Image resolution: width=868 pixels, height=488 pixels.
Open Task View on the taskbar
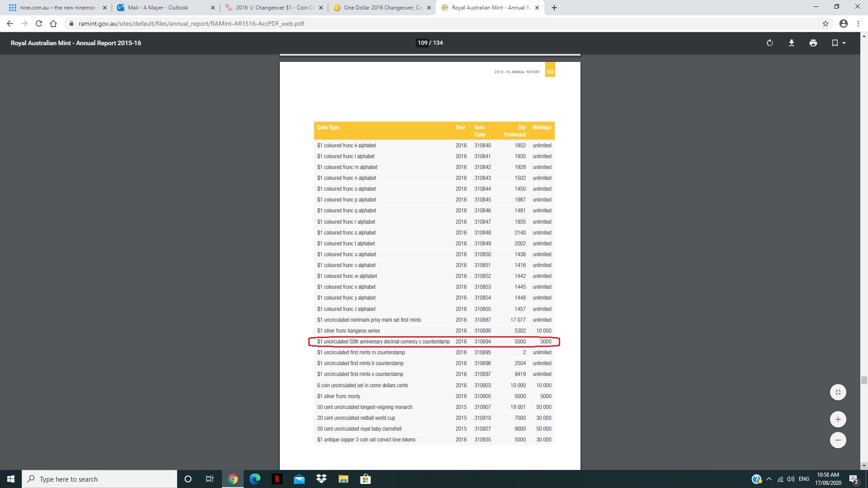tap(210, 479)
